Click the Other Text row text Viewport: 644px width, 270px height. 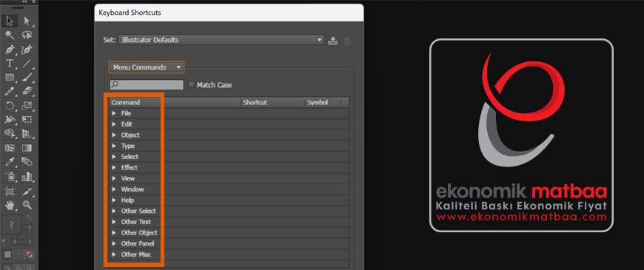(136, 222)
